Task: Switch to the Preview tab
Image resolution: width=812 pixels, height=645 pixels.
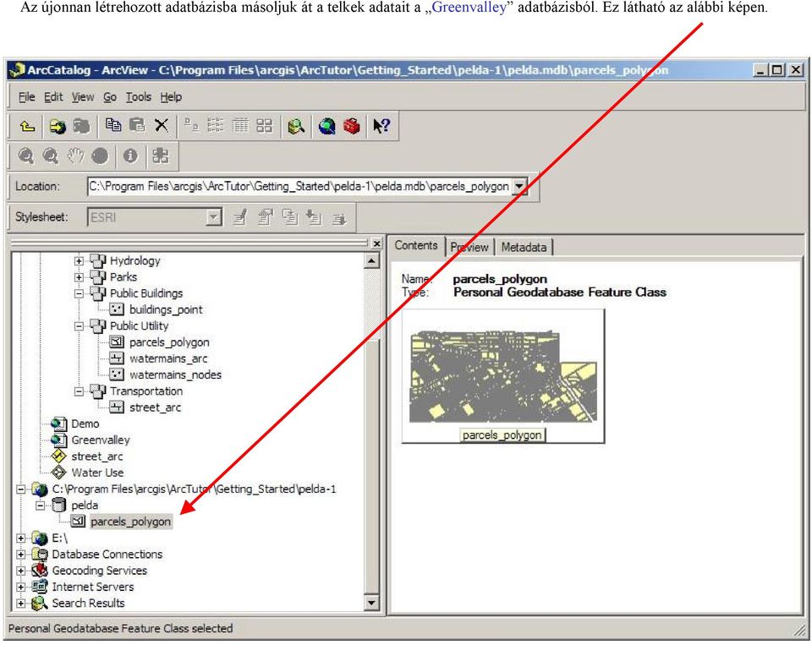Action: pos(469,248)
